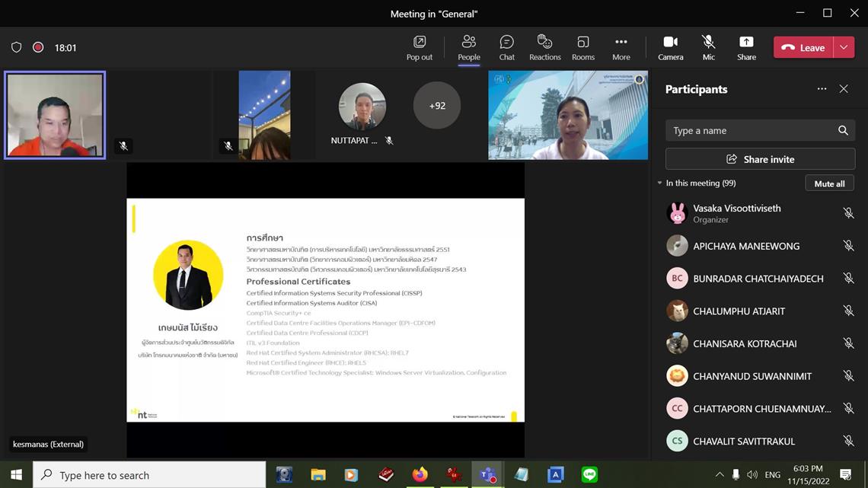
Task: Click the Mute all button
Action: coord(829,183)
